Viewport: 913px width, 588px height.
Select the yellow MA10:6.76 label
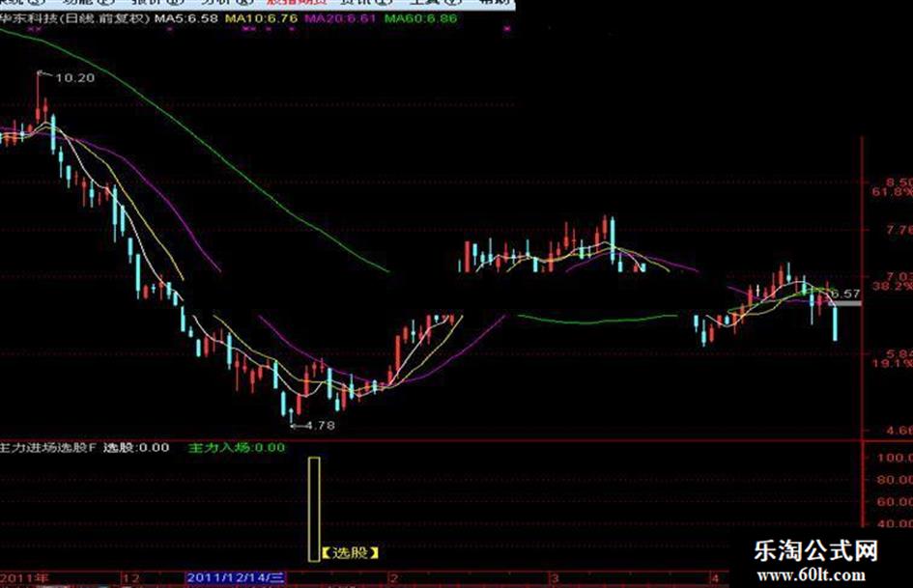[262, 18]
